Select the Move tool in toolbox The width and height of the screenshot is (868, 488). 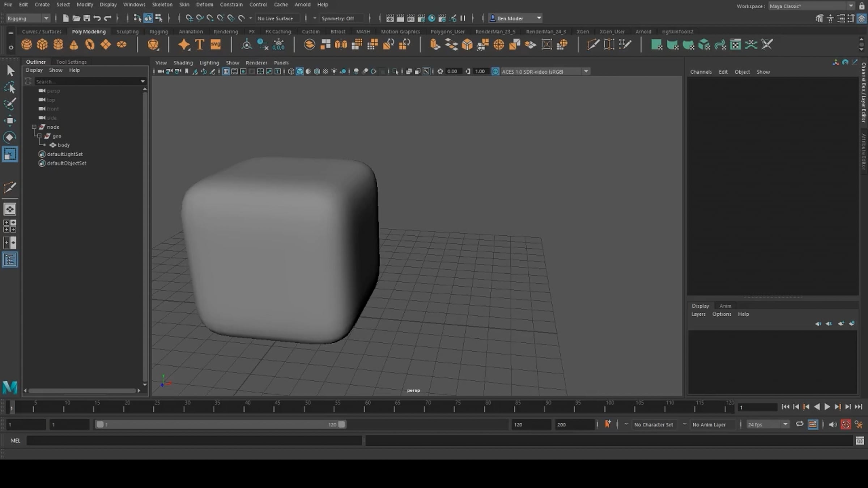[10, 120]
